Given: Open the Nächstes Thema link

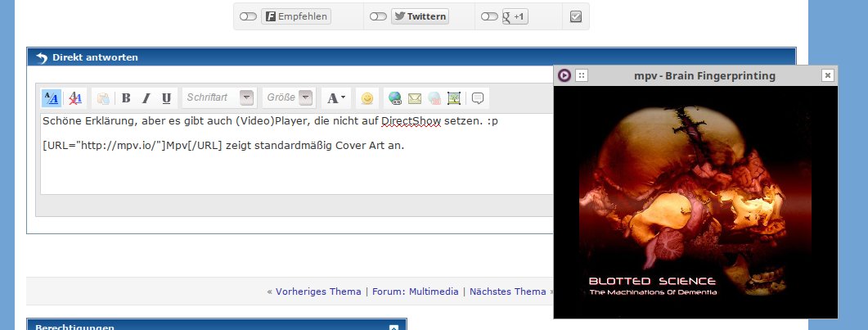Looking at the screenshot, I should point(507,292).
